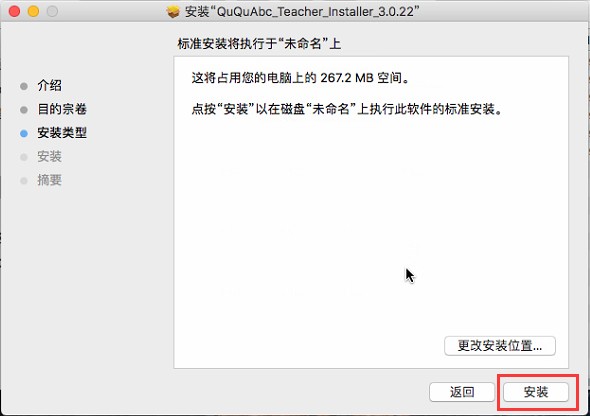Select the 安装类型 step in sidebar

click(62, 132)
